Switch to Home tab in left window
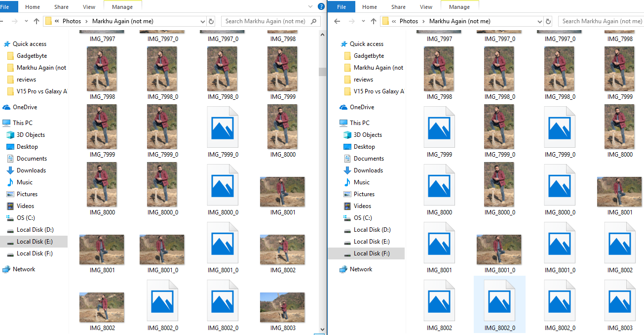 click(33, 7)
